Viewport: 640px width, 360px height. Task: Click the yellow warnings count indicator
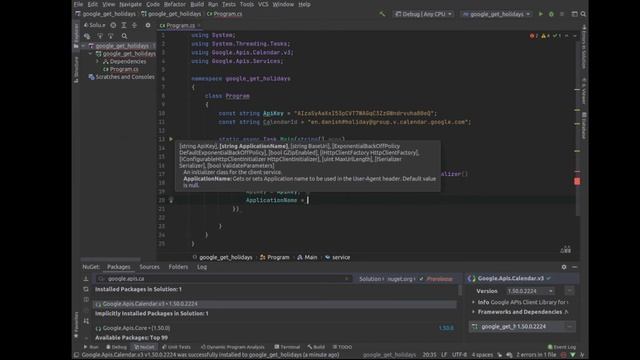(x=545, y=36)
